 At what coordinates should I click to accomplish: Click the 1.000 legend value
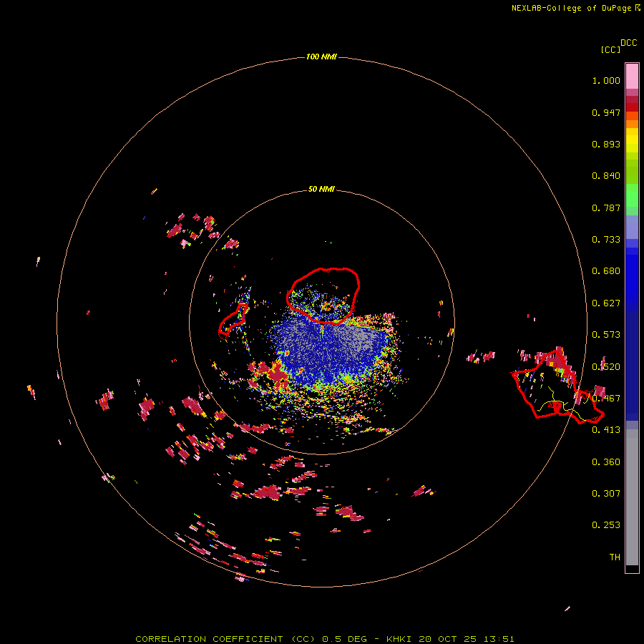pyautogui.click(x=606, y=80)
